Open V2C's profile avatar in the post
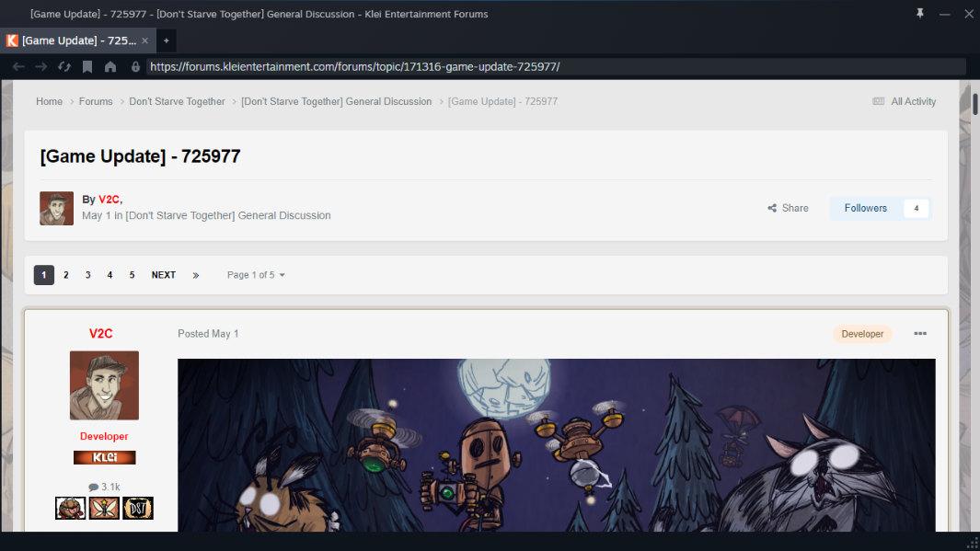Viewport: 980px width, 551px height. [104, 385]
